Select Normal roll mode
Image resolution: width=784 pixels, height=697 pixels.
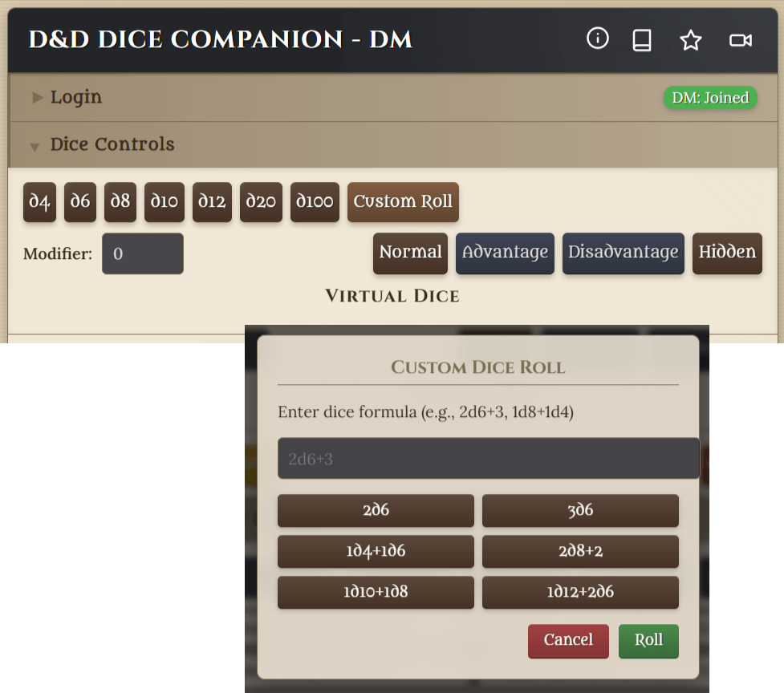(x=410, y=253)
